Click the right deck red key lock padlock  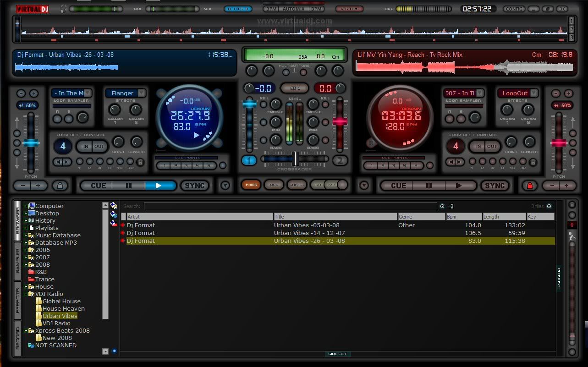tap(530, 186)
